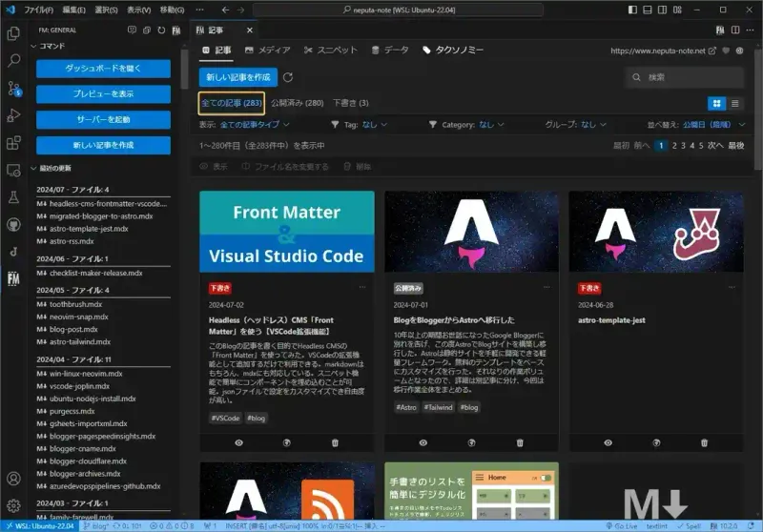Go to page 2 of articles

pos(674,146)
